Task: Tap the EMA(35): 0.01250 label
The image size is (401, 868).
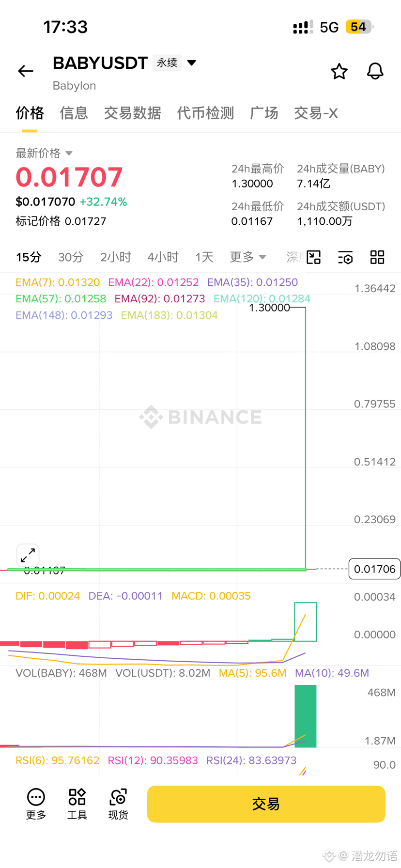Action: (252, 282)
